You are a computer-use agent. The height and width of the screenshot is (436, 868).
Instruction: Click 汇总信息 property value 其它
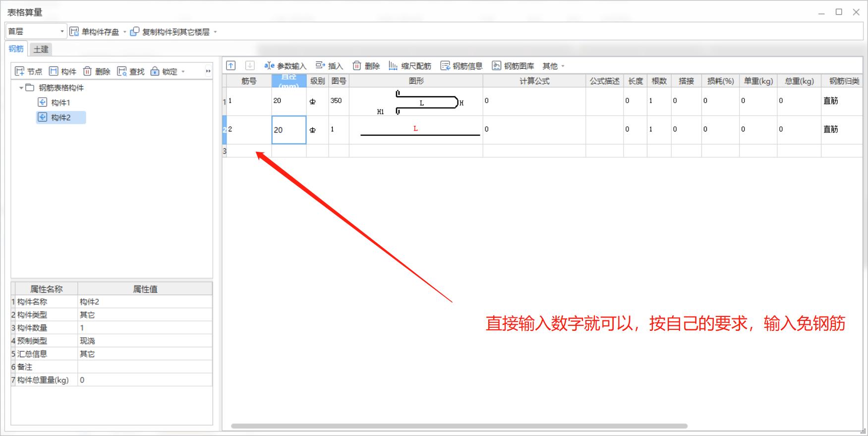[145, 354]
